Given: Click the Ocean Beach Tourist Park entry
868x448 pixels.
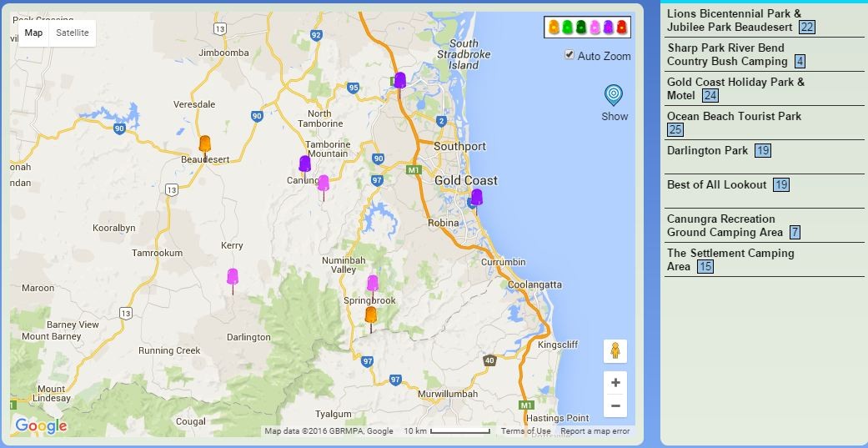Looking at the screenshot, I should click(734, 117).
